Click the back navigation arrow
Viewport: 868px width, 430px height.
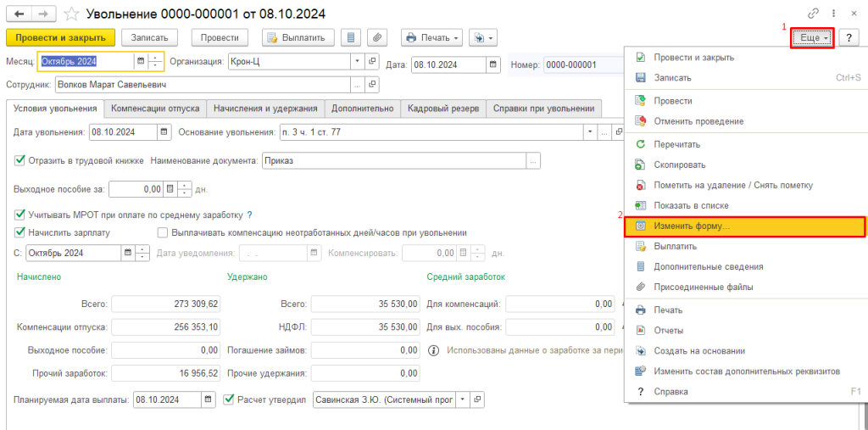[x=19, y=14]
